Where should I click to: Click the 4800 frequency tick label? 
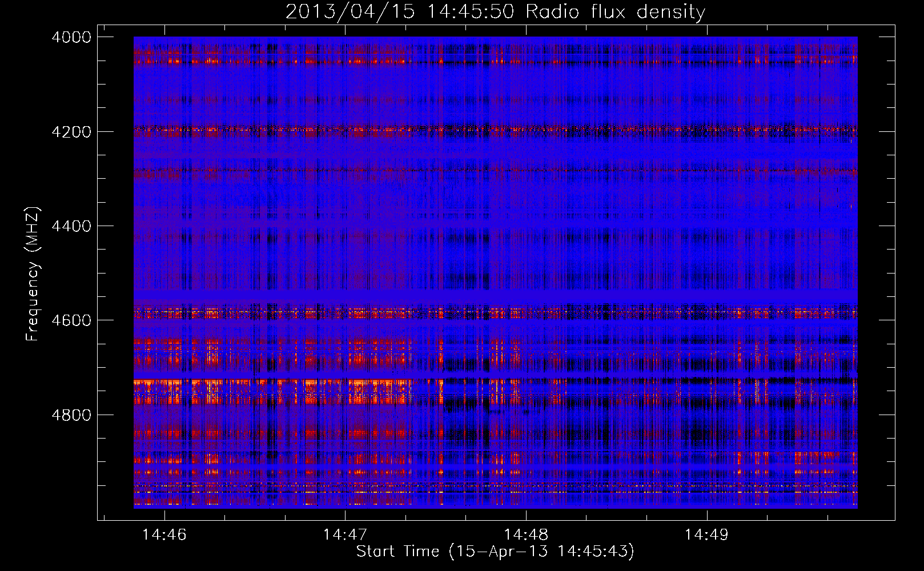click(71, 415)
